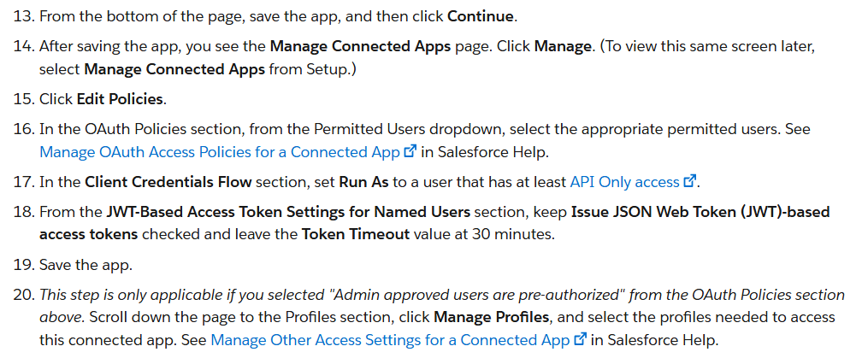Click italic text starting This step is only applicable
This screenshot has width=868, height=358.
click(x=442, y=306)
